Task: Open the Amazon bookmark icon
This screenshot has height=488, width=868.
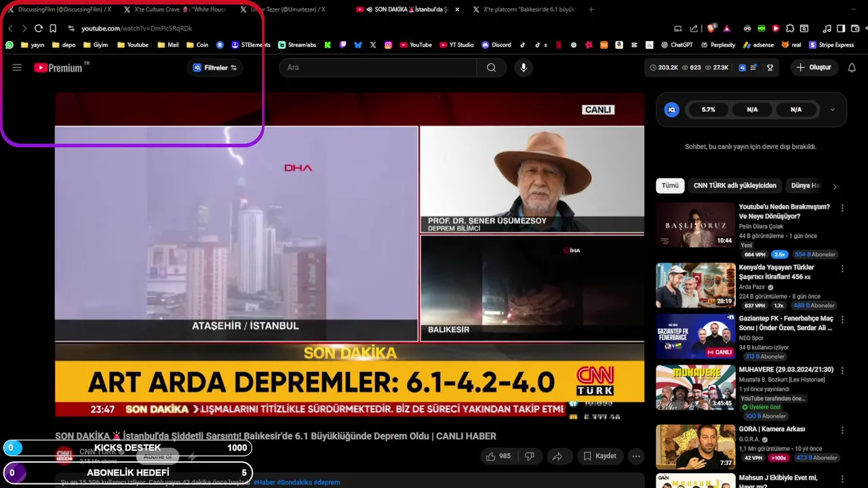Action: point(619,45)
